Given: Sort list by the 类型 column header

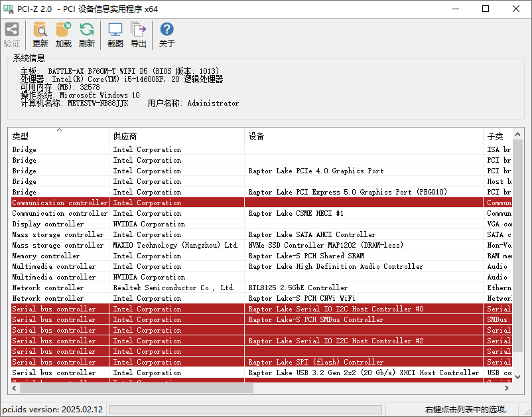Looking at the screenshot, I should (58, 136).
